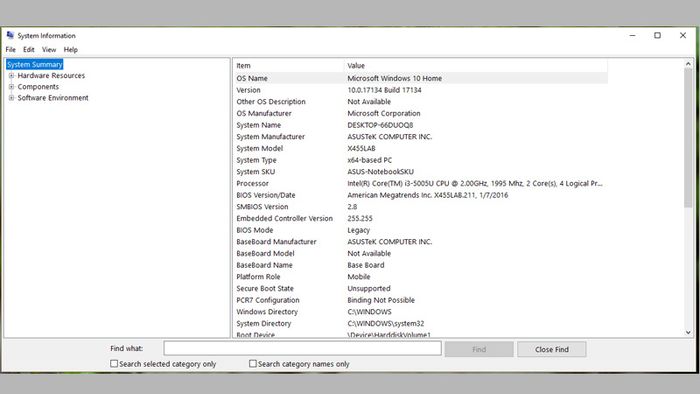Select the Secure Boot State row

421,288
